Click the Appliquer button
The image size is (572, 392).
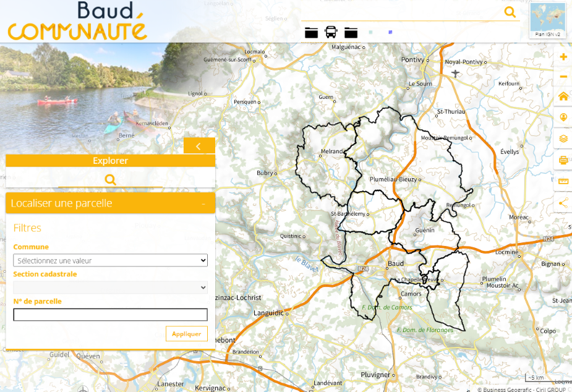click(186, 334)
